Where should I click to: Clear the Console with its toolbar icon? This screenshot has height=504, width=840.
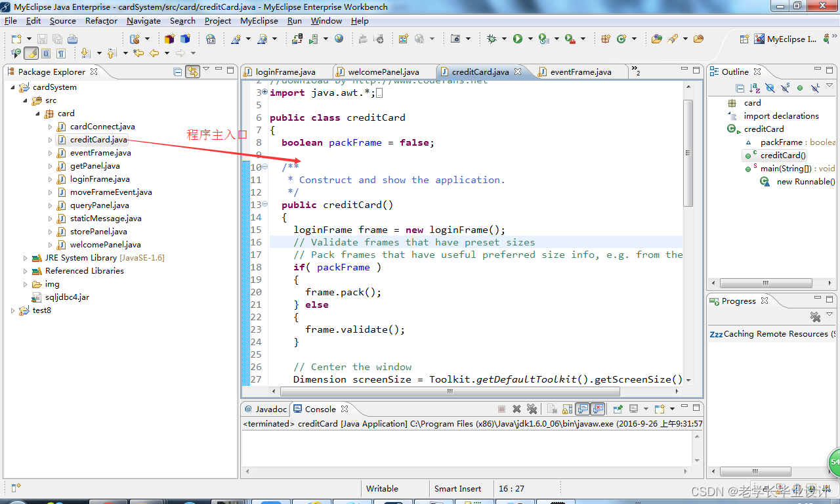(x=551, y=409)
